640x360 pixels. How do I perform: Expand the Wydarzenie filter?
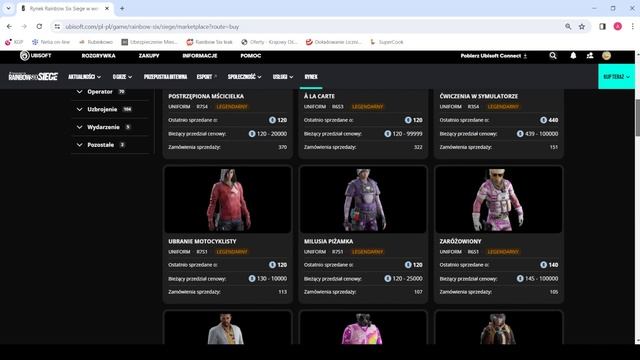[x=110, y=127]
